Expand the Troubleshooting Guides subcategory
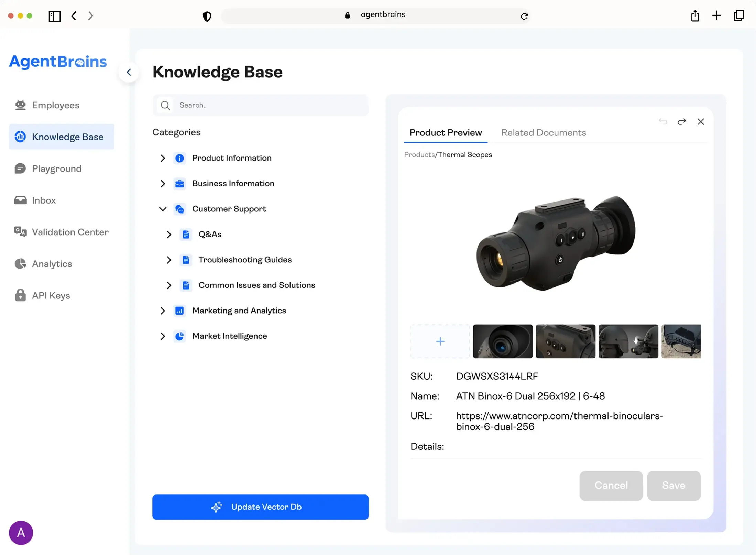 169,260
